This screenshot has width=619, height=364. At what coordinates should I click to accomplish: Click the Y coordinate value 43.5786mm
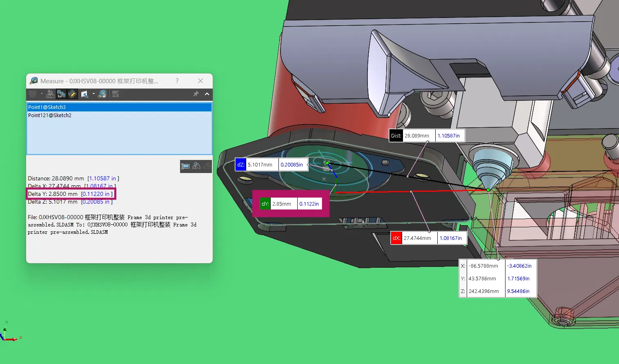point(482,279)
